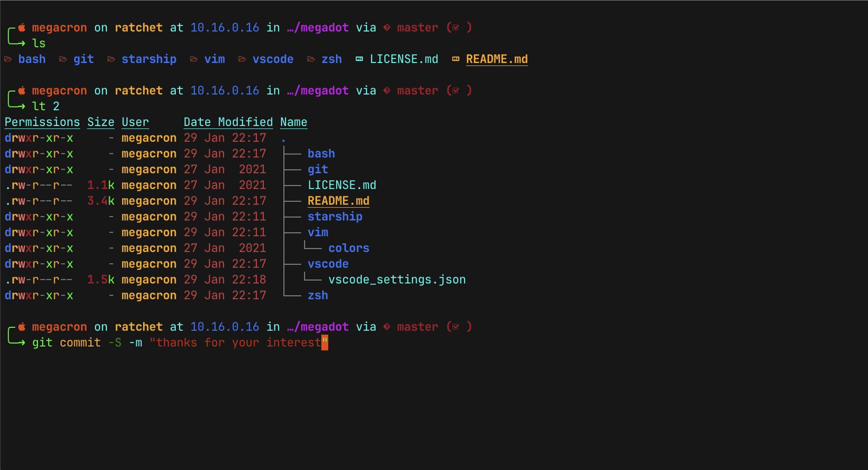The height and width of the screenshot is (470, 868).
Task: Click the Permissions column header
Action: coord(42,122)
